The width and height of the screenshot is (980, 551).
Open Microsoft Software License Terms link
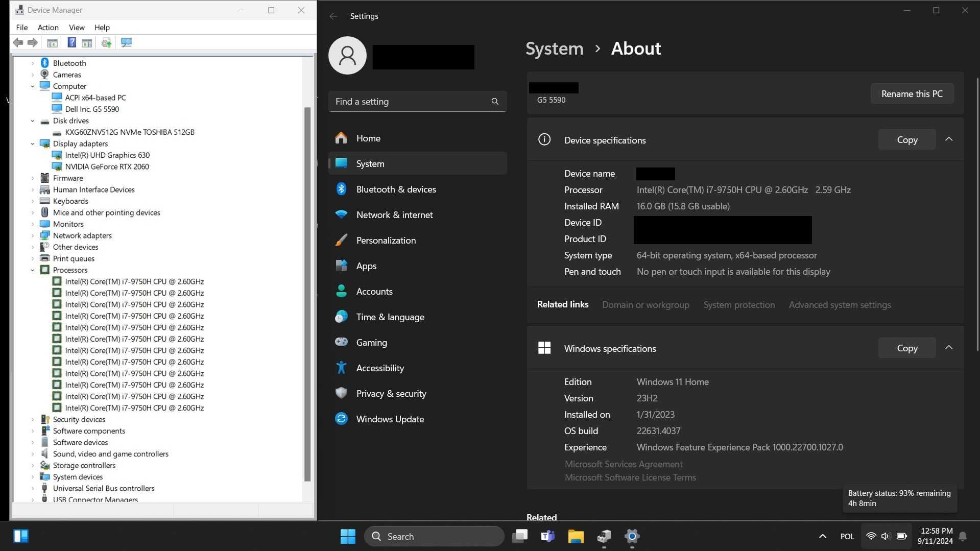tap(630, 477)
